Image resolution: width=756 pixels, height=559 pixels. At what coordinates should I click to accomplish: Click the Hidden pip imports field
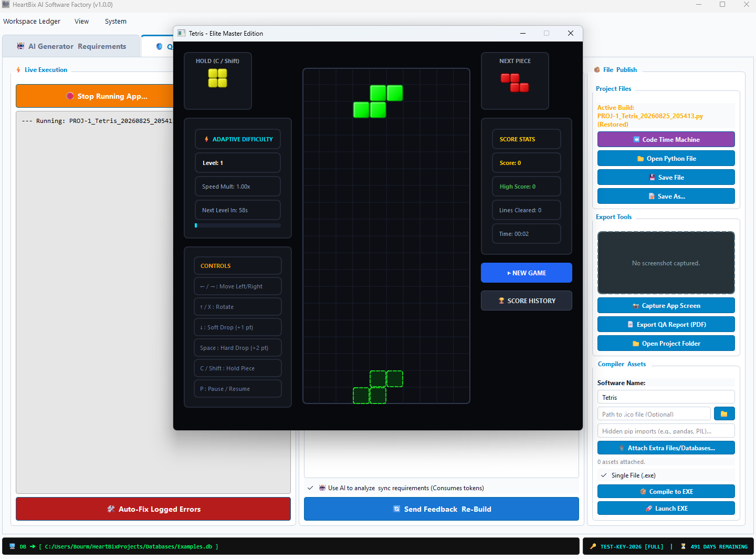(666, 431)
